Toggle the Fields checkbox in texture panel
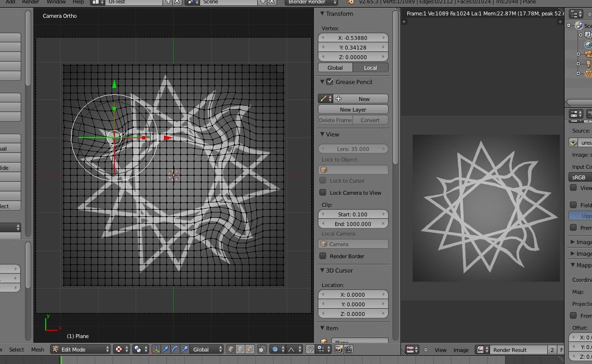The height and width of the screenshot is (364, 592). [x=573, y=205]
